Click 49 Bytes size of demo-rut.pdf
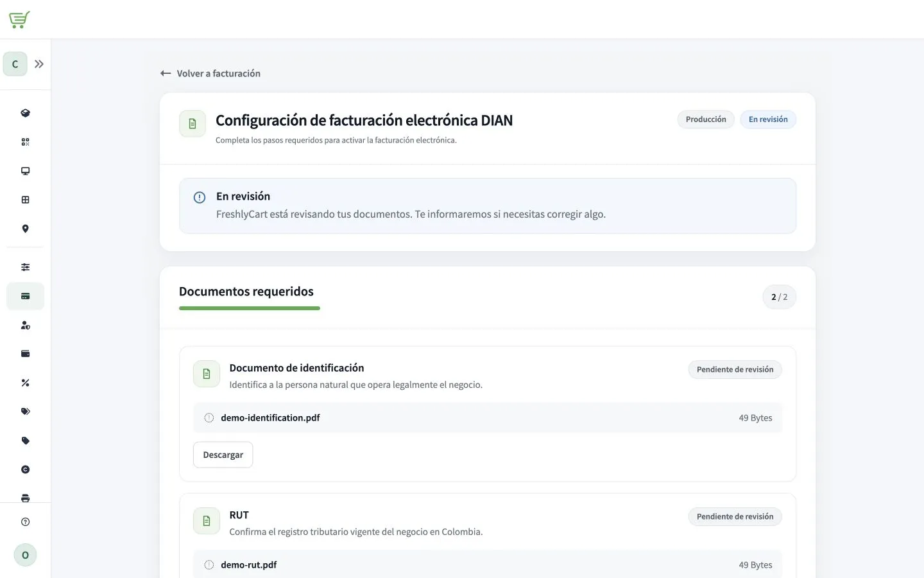924x578 pixels. point(755,565)
